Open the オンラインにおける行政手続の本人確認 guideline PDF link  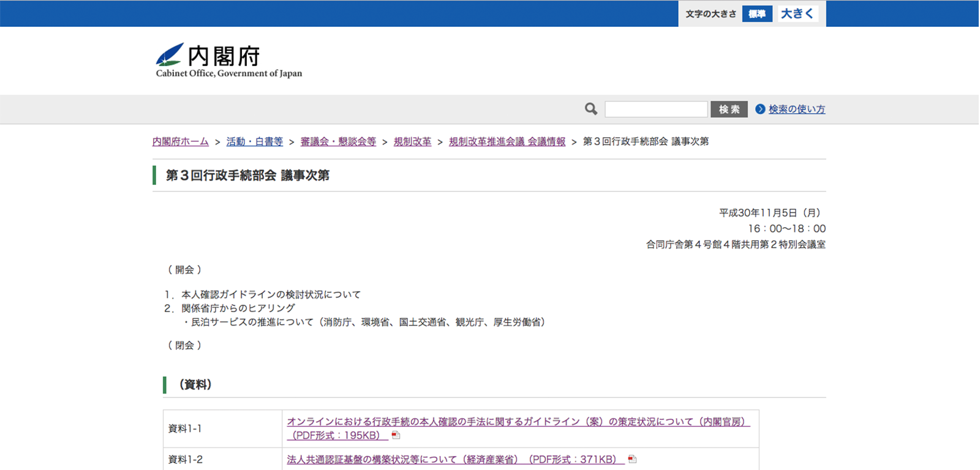click(x=518, y=428)
